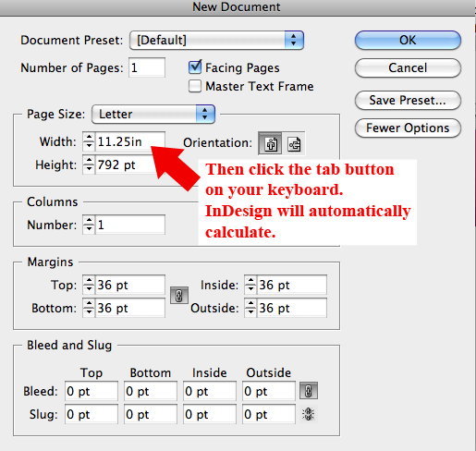
Task: Collapse dialog with Fewer Options
Action: pyautogui.click(x=408, y=128)
